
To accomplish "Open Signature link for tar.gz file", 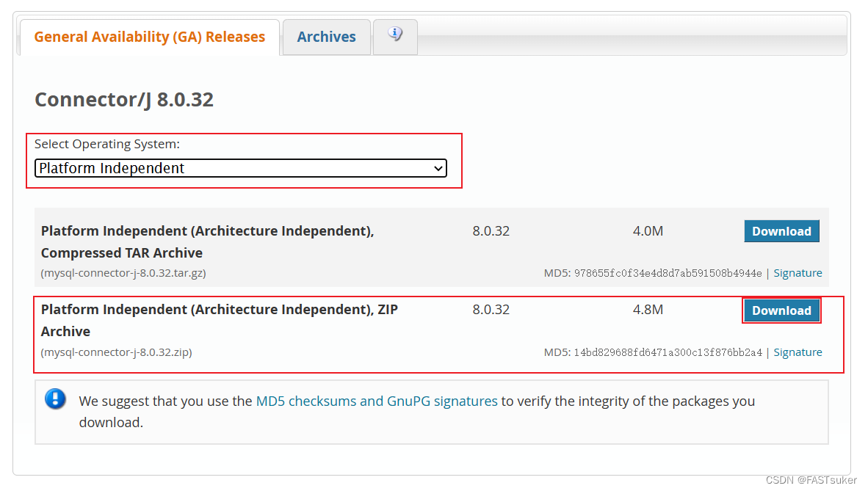I will 798,273.
